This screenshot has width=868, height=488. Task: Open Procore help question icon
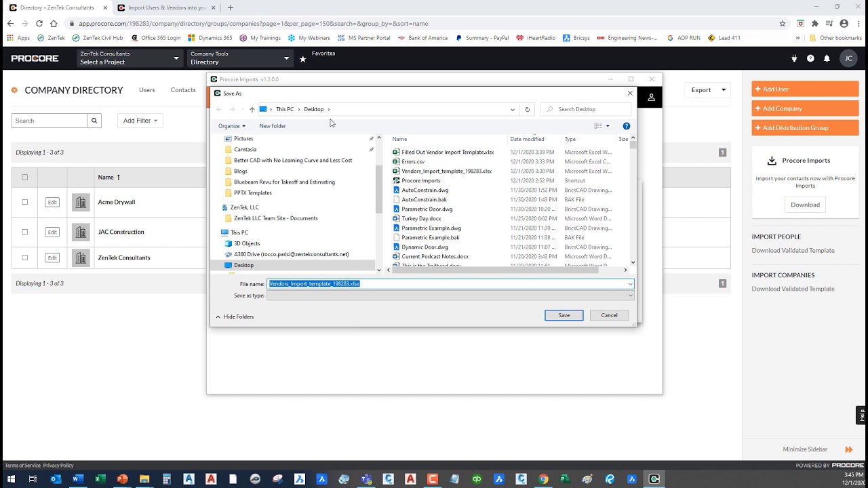click(x=810, y=58)
